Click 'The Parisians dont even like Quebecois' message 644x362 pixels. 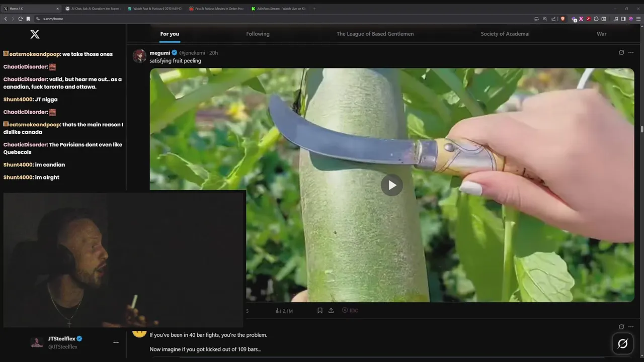click(x=63, y=148)
